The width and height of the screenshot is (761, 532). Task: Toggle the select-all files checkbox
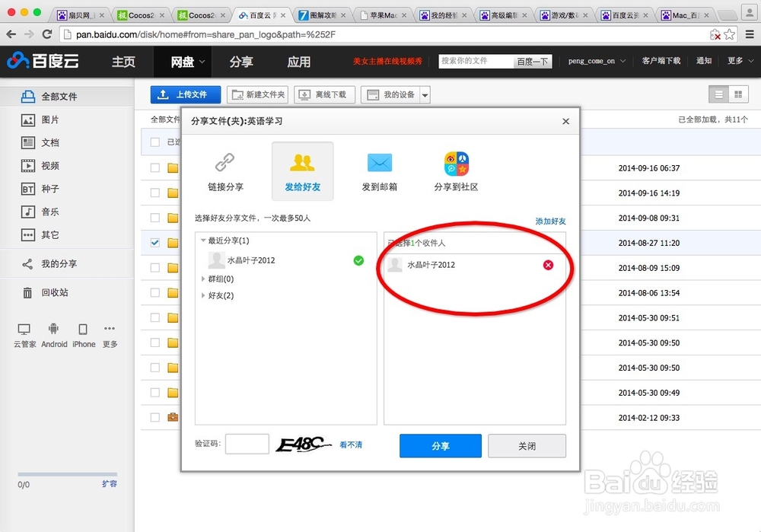[154, 142]
